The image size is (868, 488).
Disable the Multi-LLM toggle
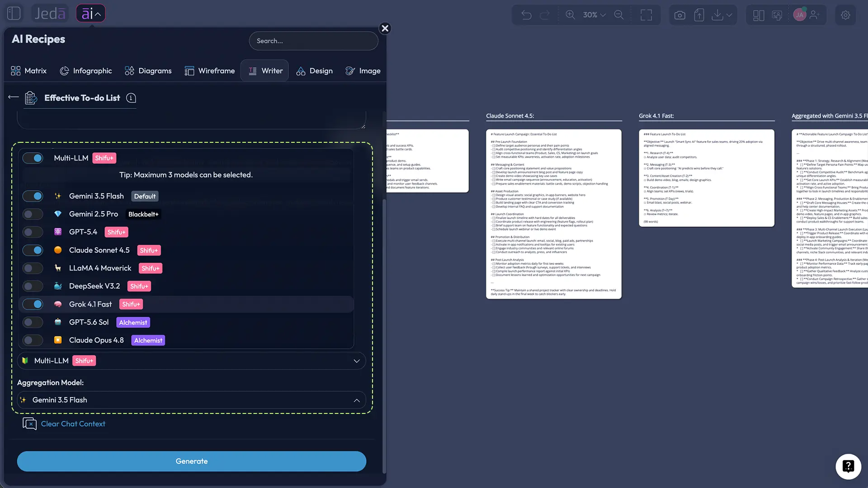coord(33,158)
